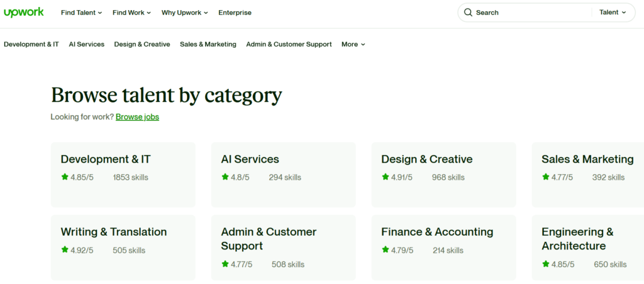Click the green star on AI Services card

225,177
